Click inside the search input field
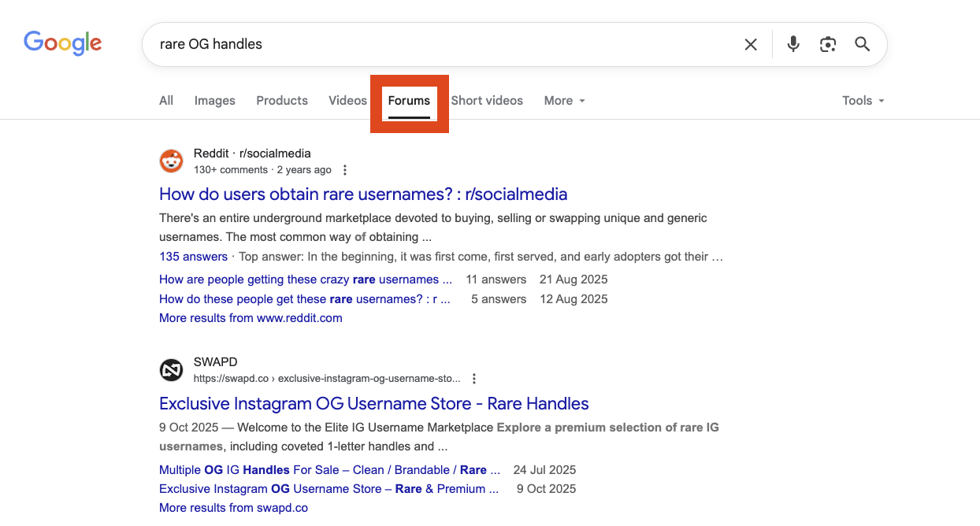Viewport: 980px width, 526px height. tap(433, 44)
